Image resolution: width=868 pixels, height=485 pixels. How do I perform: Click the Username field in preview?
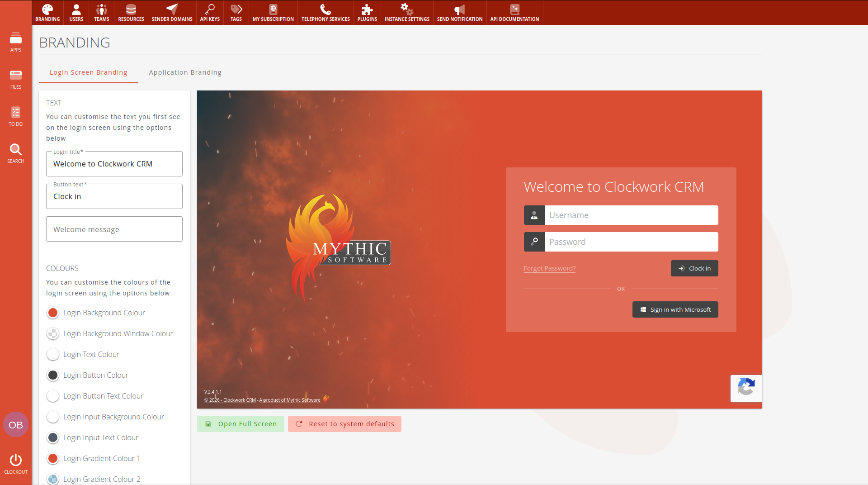click(x=632, y=215)
